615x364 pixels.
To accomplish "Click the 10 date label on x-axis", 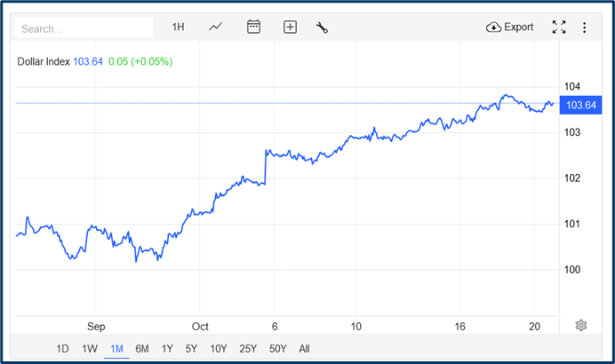I will [x=355, y=327].
